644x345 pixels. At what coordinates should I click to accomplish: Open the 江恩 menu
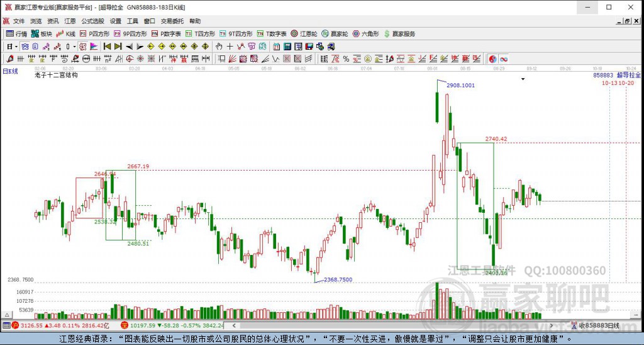(70, 21)
